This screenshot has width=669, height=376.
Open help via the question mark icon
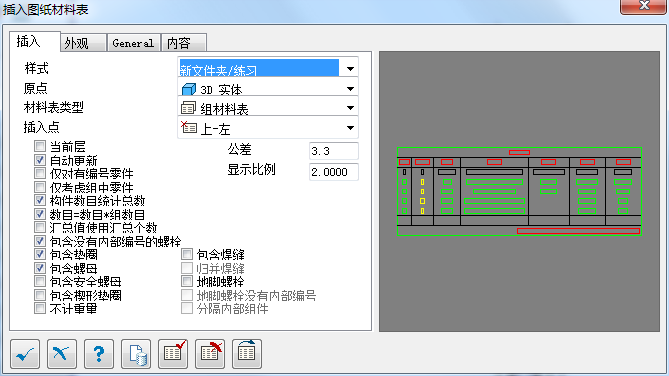click(x=99, y=354)
